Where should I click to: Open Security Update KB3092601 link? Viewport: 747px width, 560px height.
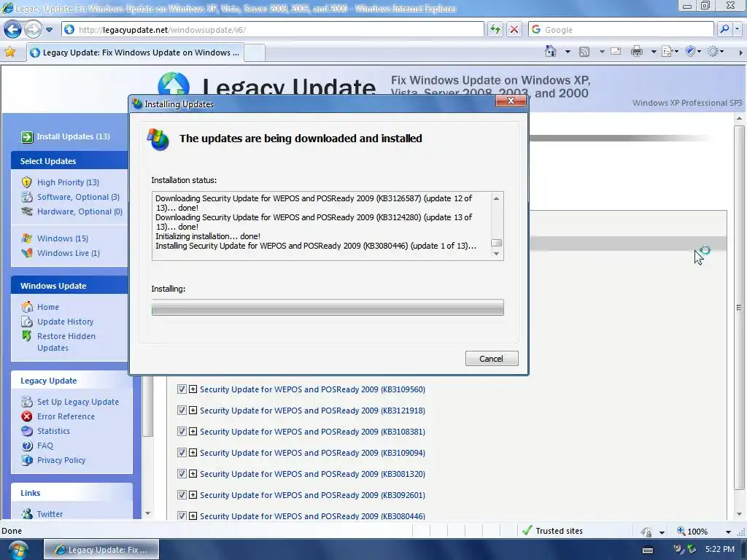312,495
